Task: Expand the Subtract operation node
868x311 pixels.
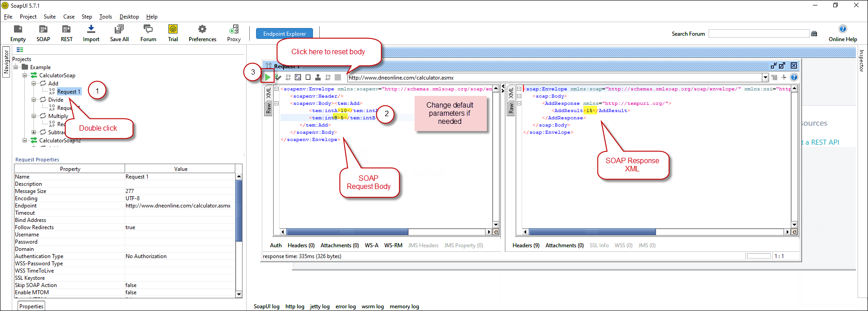Action: click(x=34, y=132)
